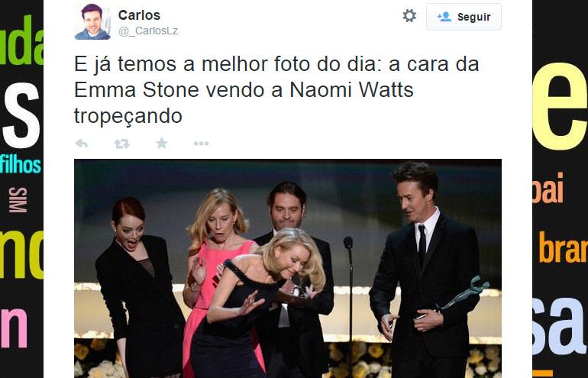Open the gear settings dropdown
The height and width of the screenshot is (378, 588).
point(409,16)
